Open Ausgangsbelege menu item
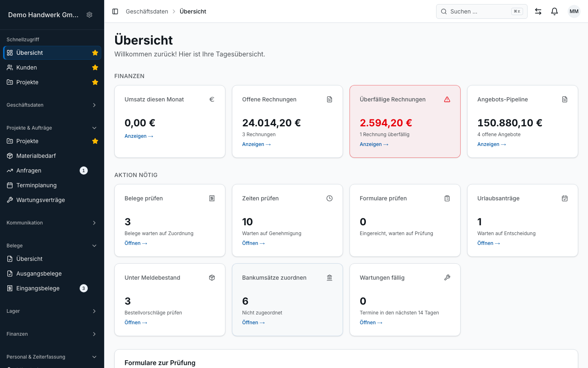This screenshot has width=588, height=368. (52, 274)
